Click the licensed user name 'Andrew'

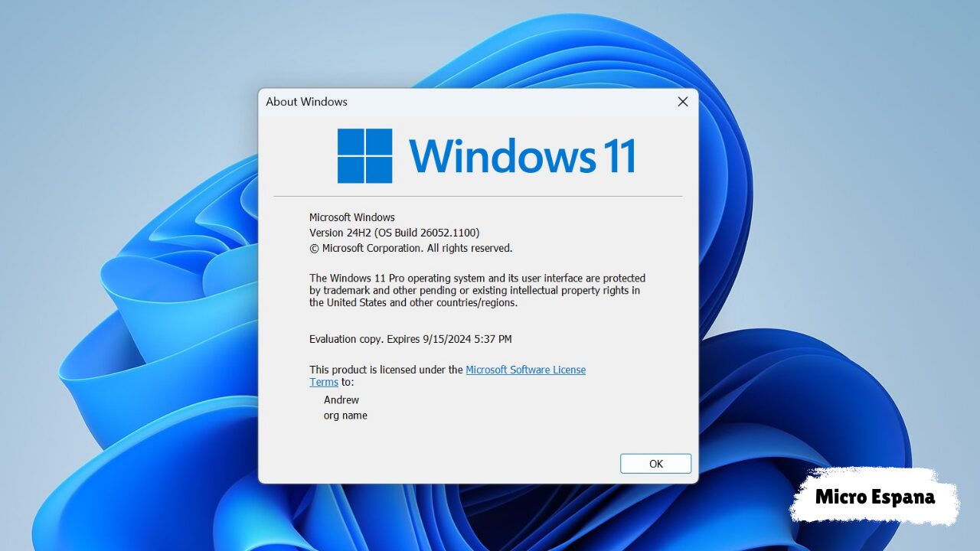pos(341,400)
